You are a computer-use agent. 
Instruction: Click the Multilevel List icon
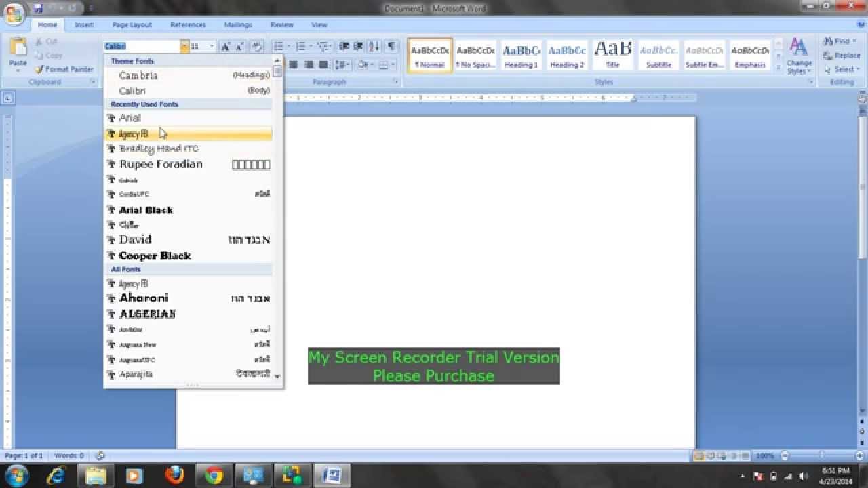[x=323, y=47]
